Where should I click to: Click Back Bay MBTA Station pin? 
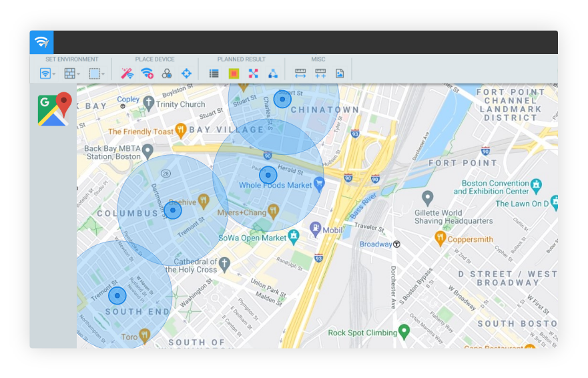148,152
